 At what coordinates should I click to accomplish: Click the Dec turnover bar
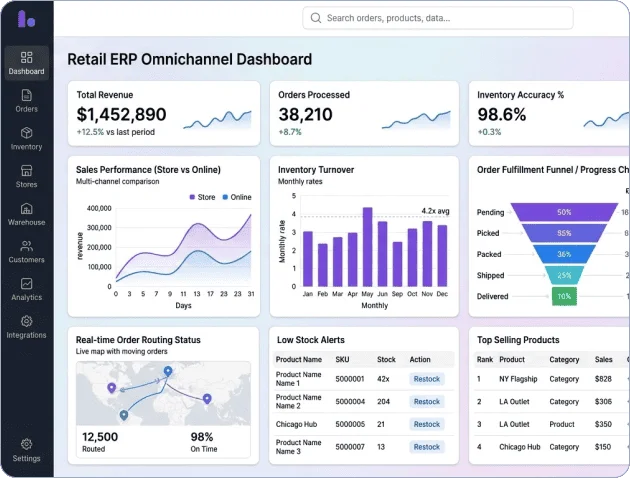tap(442, 255)
